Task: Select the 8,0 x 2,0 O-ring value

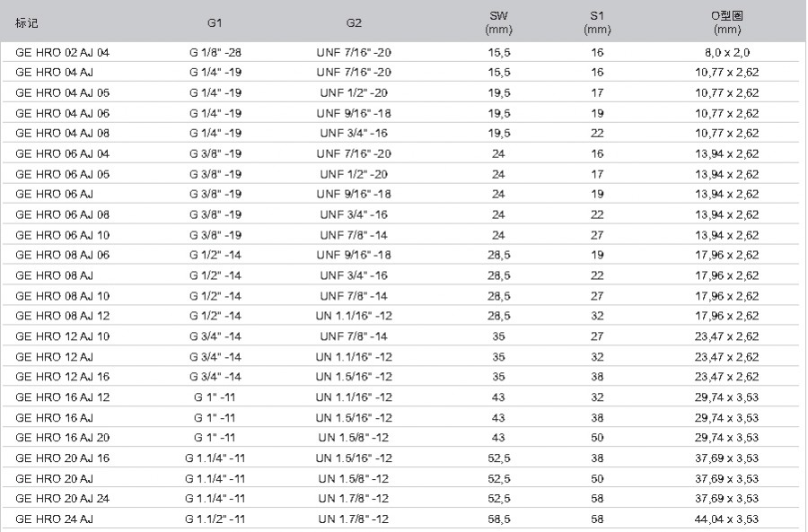Action: tap(726, 53)
